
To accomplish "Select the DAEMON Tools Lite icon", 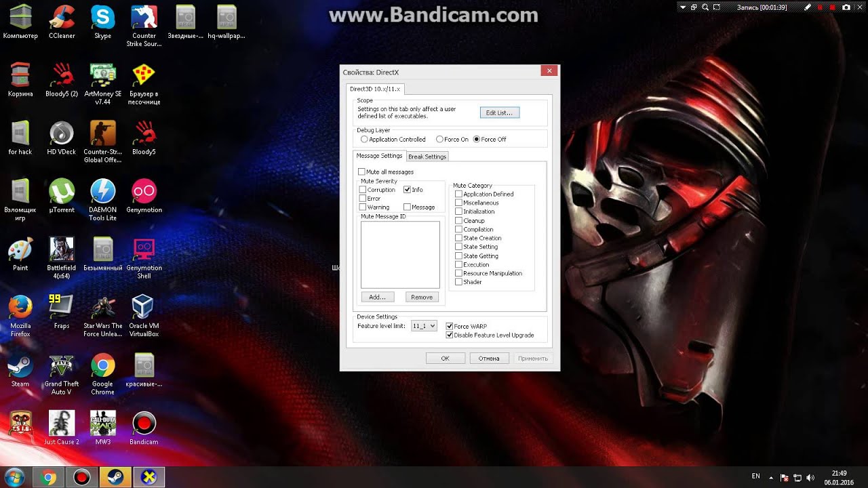I will pyautogui.click(x=103, y=201).
